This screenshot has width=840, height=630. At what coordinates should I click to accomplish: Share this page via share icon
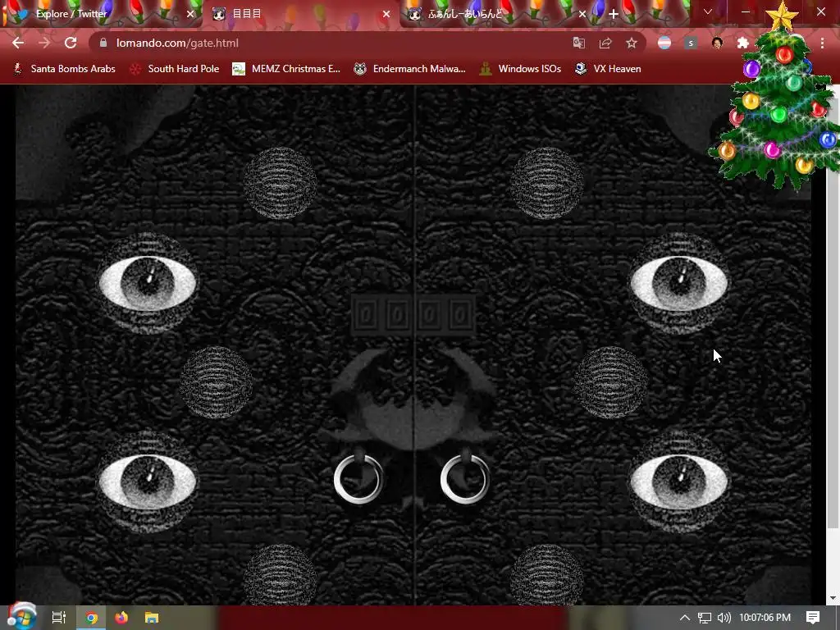605,43
